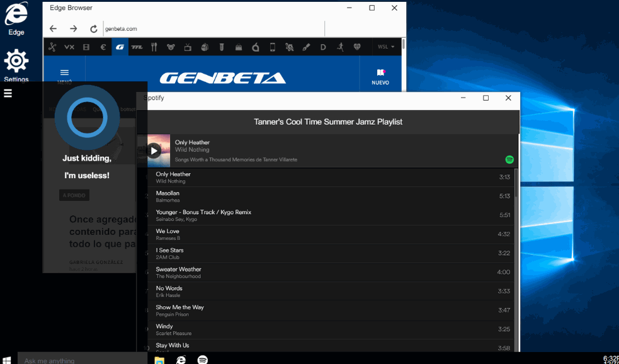Open the euro sign icon in site bar
The height and width of the screenshot is (364, 619).
pos(103,47)
